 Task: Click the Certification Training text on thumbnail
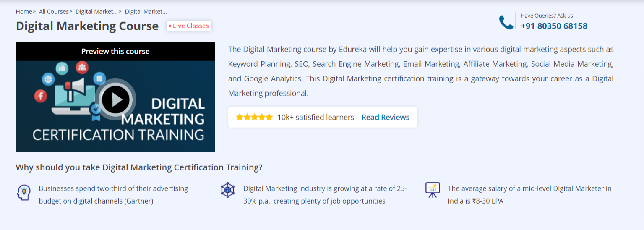(118, 135)
